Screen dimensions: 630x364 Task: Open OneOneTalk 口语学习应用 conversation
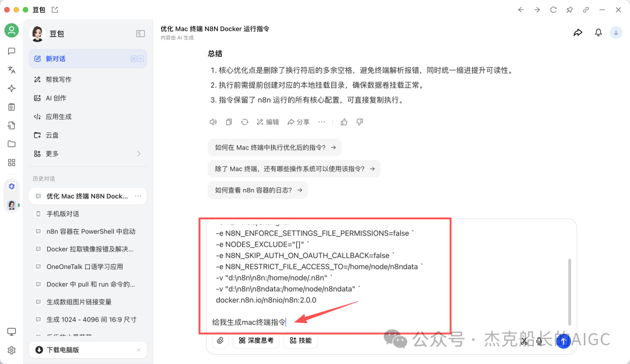88,267
